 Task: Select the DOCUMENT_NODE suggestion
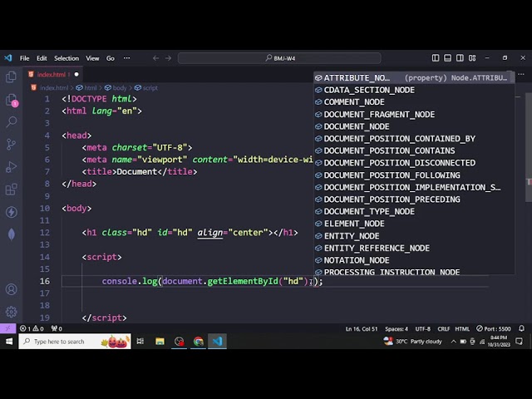point(414,126)
